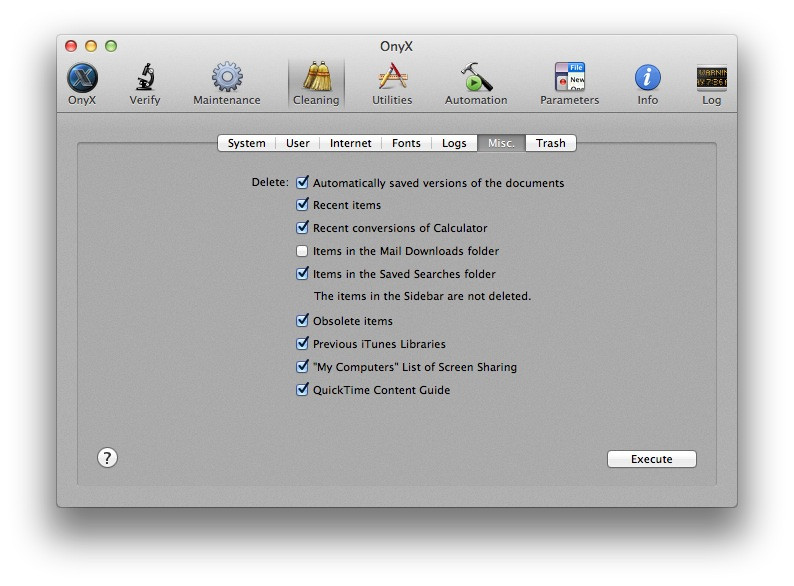
Task: Switch to the User tab
Action: tap(298, 143)
